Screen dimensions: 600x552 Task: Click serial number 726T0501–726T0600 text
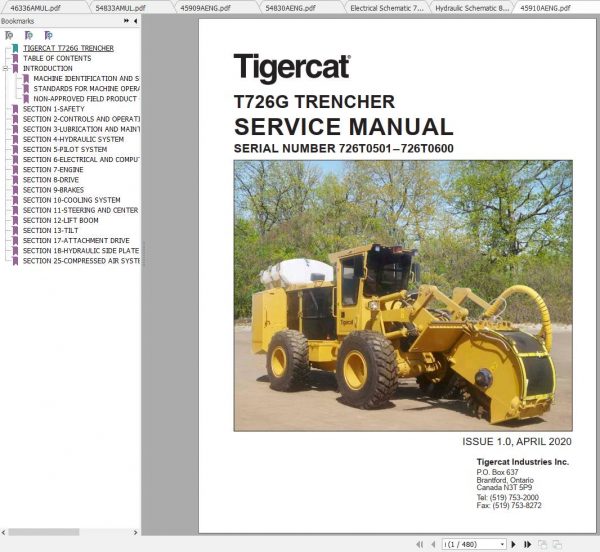pos(396,148)
